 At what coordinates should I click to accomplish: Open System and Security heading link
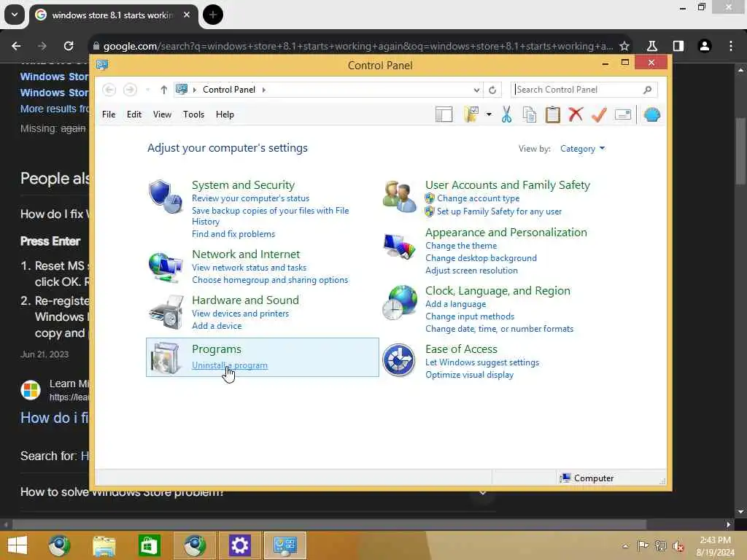coord(243,184)
